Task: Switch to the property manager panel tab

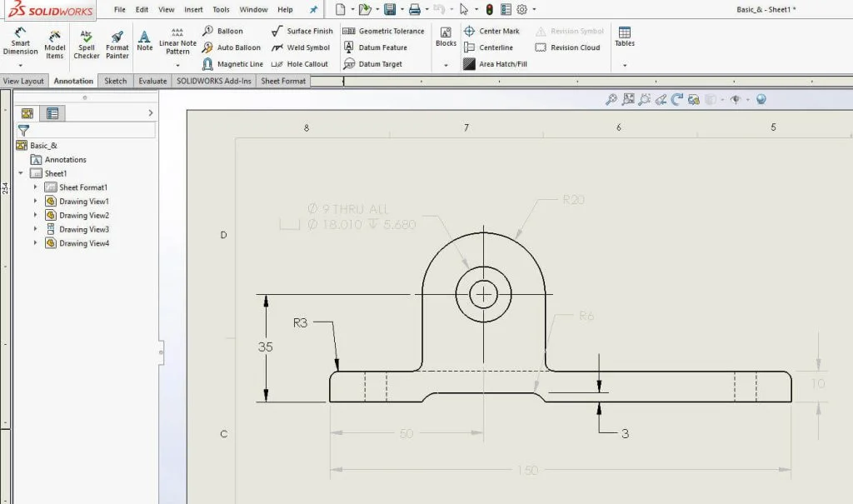Action: 52,113
